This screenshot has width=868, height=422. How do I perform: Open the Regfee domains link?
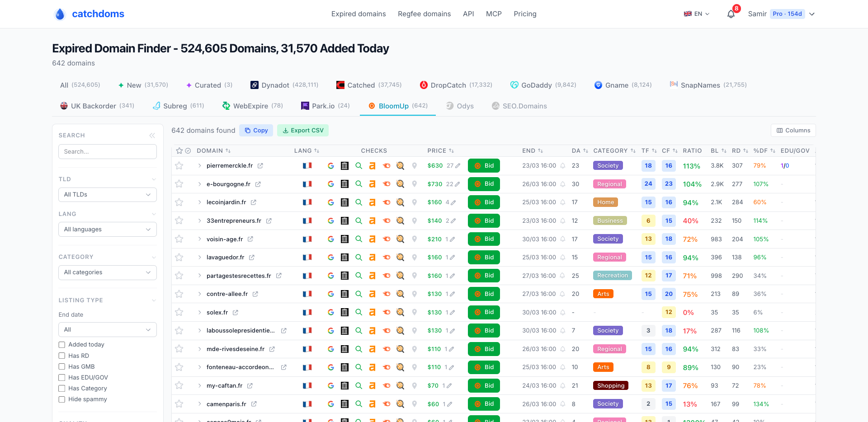[x=424, y=14]
